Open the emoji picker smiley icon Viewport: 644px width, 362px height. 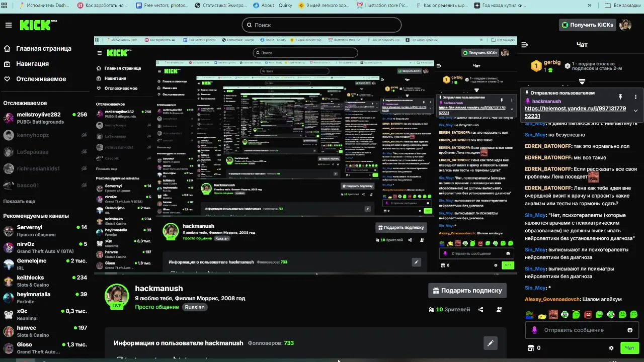630,330
